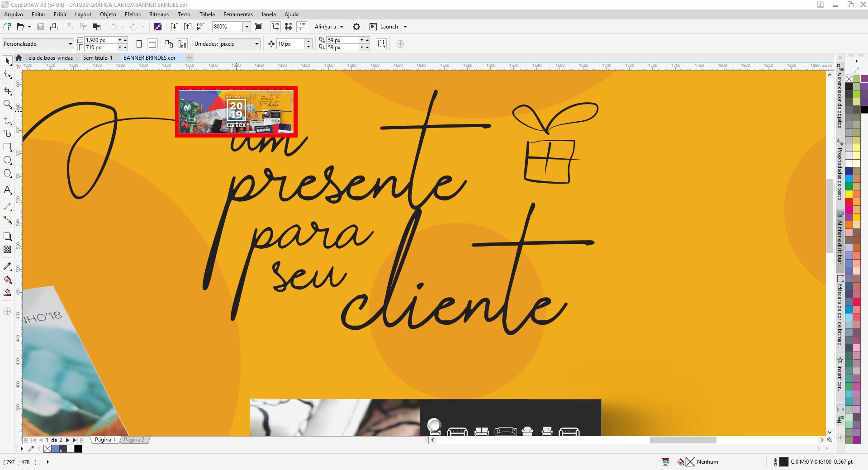
Task: Select the Crop tool
Action: coord(7,90)
